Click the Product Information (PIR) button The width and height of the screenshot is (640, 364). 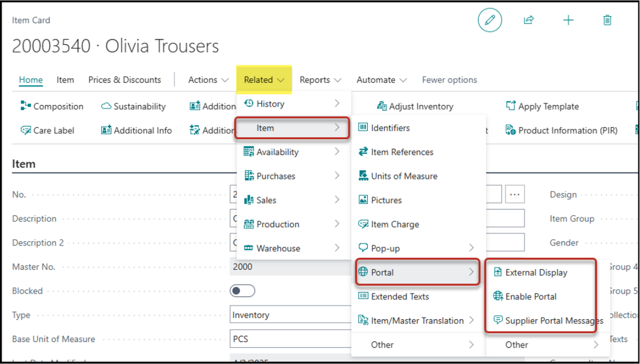click(x=562, y=130)
